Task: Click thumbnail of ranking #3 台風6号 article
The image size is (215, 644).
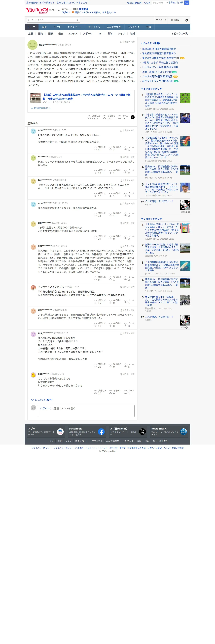Action: tap(185, 141)
